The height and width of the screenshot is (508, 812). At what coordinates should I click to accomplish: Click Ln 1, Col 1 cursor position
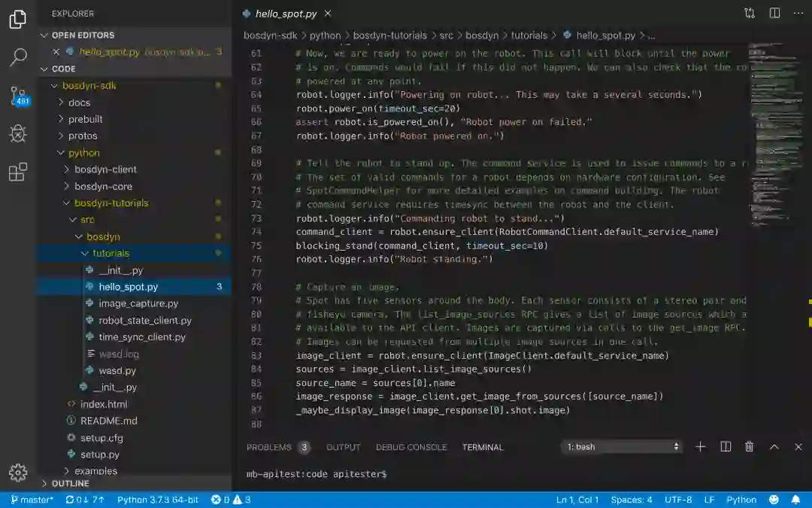click(x=577, y=500)
